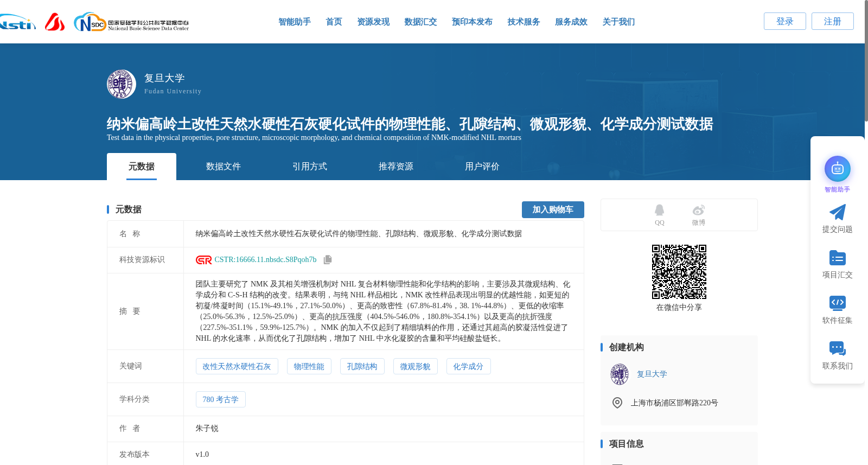The image size is (868, 465).
Task: Open 服务成效 menu item
Action: (571, 22)
